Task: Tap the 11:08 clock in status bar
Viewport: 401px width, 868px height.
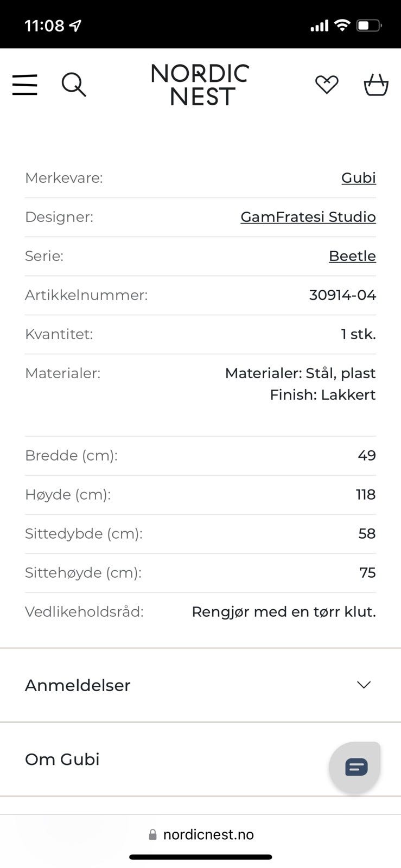Action: pos(44,25)
